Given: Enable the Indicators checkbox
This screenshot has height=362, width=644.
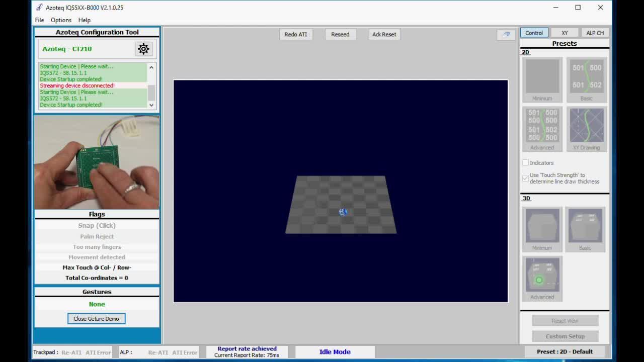Looking at the screenshot, I should point(525,162).
